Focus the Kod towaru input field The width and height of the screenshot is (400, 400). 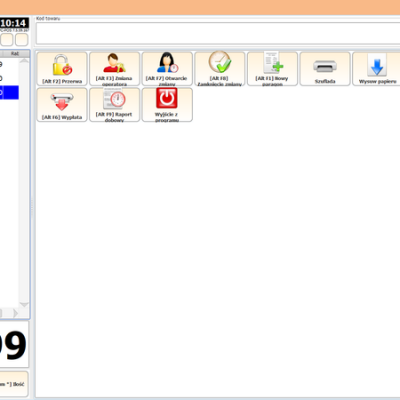[x=218, y=33]
